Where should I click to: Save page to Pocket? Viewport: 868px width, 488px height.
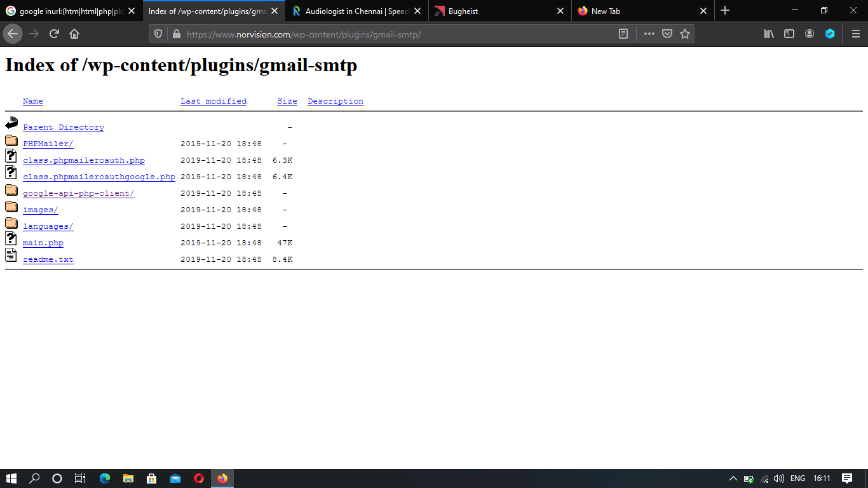click(667, 34)
